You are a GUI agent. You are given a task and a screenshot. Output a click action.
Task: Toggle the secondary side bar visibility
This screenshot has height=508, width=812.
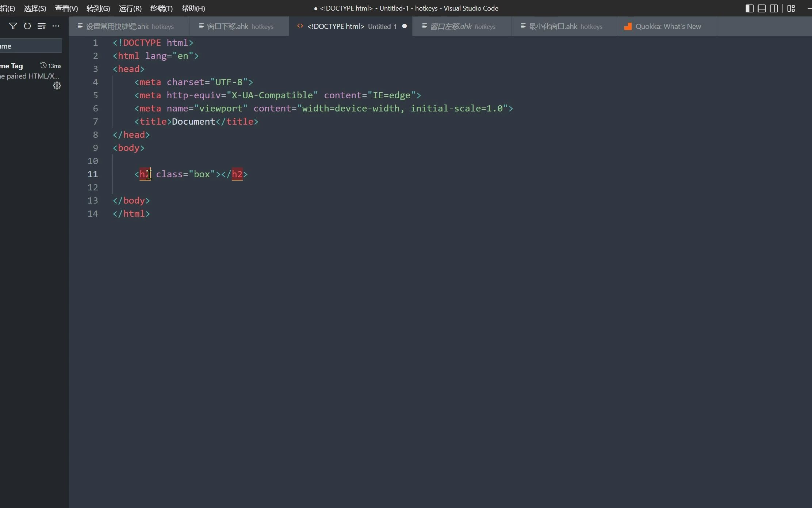[774, 8]
